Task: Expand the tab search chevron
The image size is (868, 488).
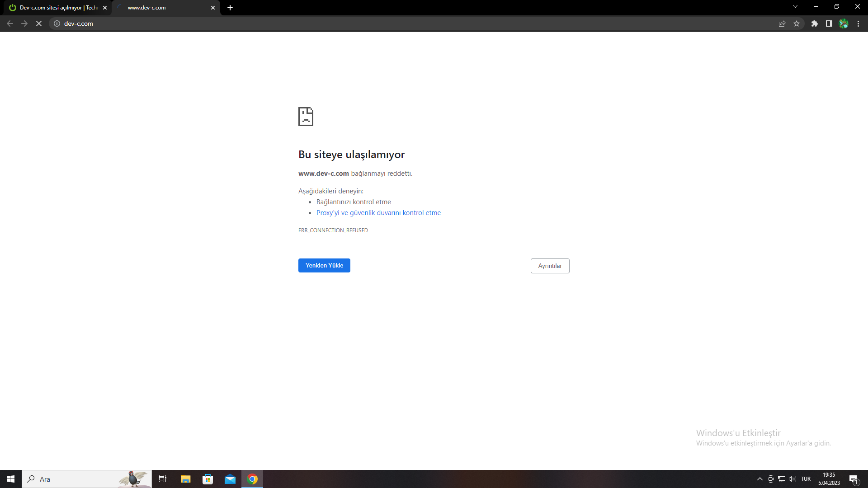Action: 795,7
